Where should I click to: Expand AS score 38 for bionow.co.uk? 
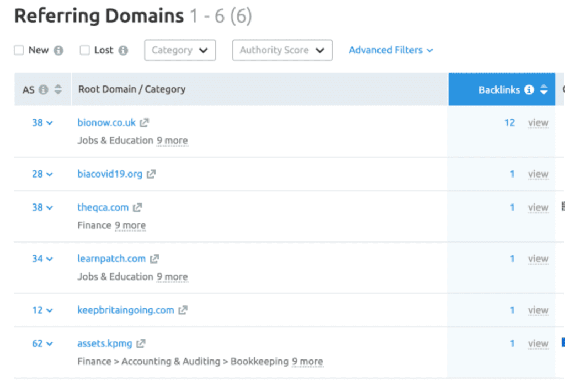coord(42,123)
